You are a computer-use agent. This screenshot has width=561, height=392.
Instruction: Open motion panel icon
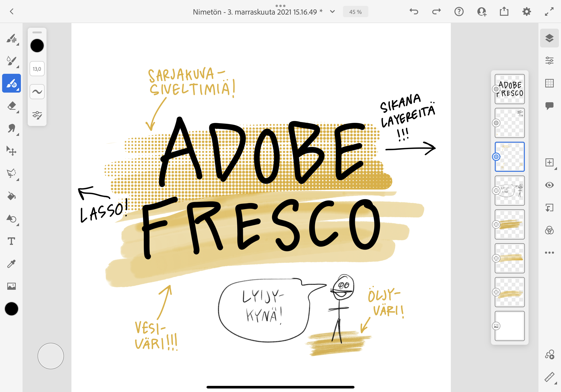[549, 354]
